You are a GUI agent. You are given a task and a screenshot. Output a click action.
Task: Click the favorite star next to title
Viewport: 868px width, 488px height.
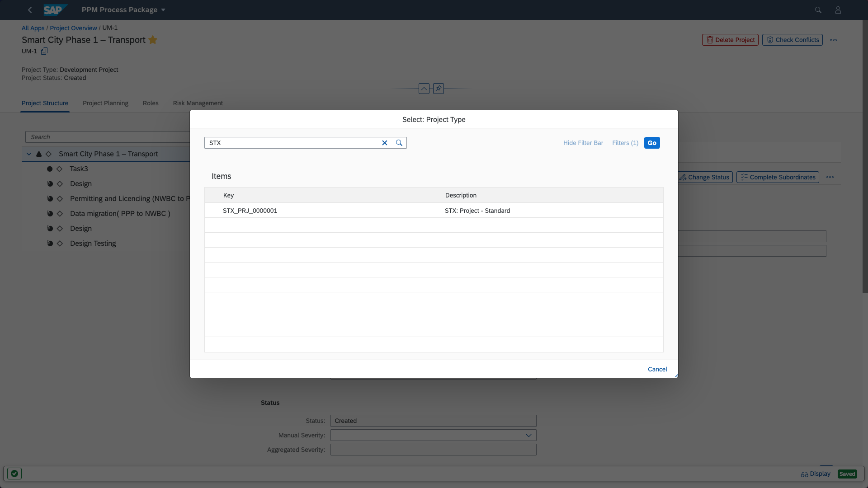point(153,40)
